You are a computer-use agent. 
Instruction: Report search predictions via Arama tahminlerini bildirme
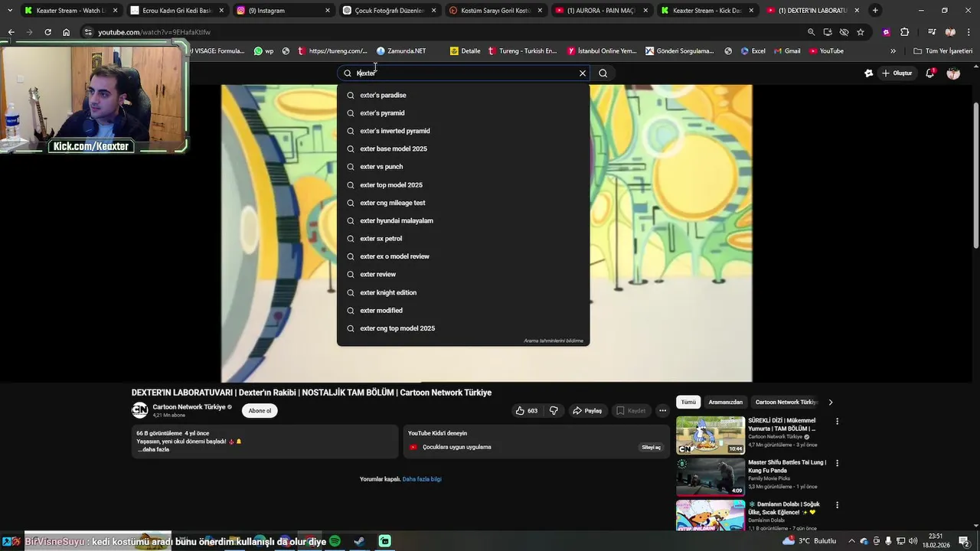(x=554, y=341)
